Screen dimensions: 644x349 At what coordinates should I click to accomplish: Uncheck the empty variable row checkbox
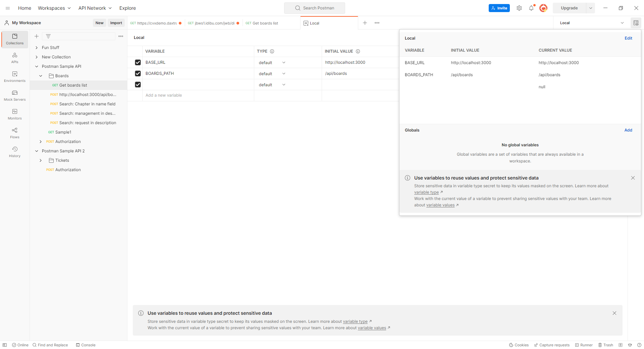(x=138, y=85)
